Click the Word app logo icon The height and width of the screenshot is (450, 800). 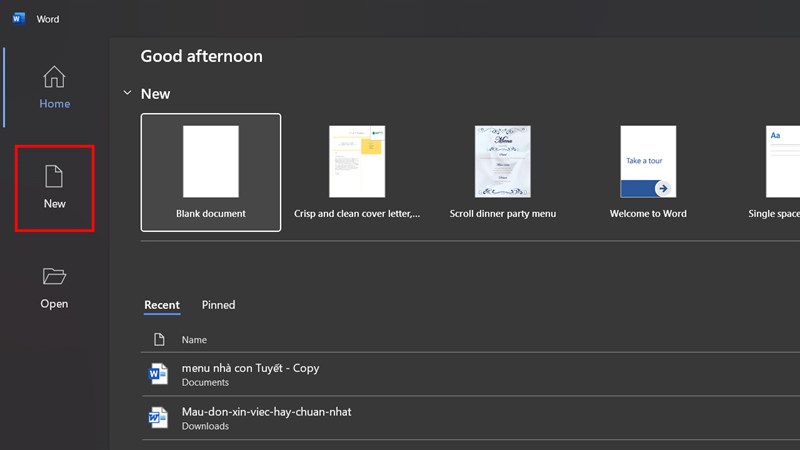[18, 18]
